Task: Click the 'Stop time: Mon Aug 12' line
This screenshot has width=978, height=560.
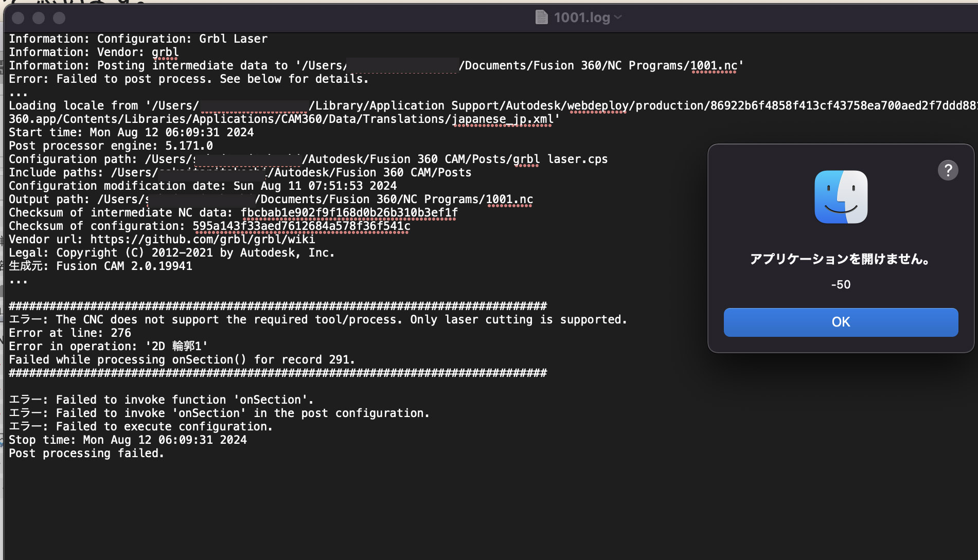Action: coord(128,440)
